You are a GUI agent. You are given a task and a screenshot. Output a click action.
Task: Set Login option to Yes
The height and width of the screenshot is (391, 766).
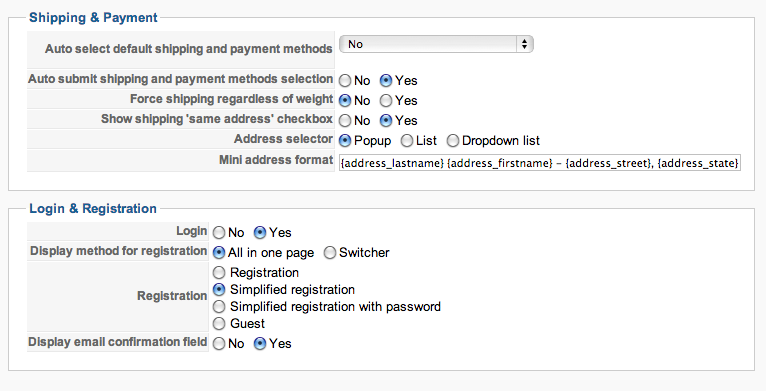[x=260, y=233]
